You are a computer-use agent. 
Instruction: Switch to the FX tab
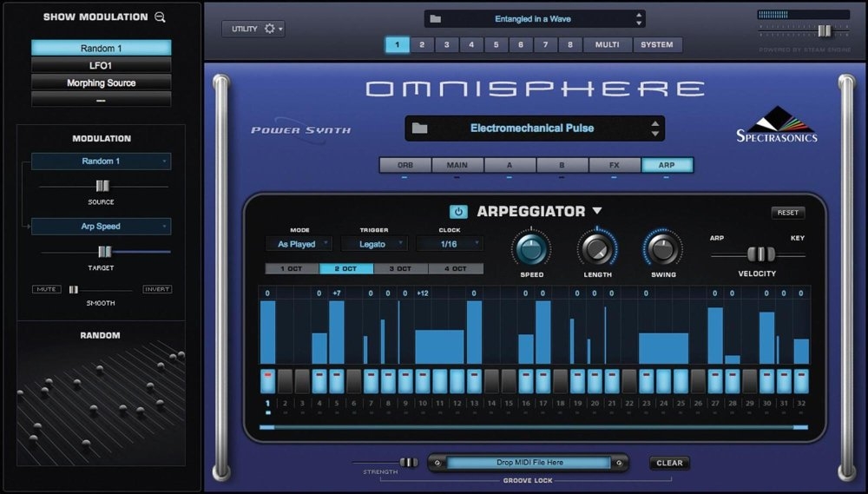coord(615,165)
